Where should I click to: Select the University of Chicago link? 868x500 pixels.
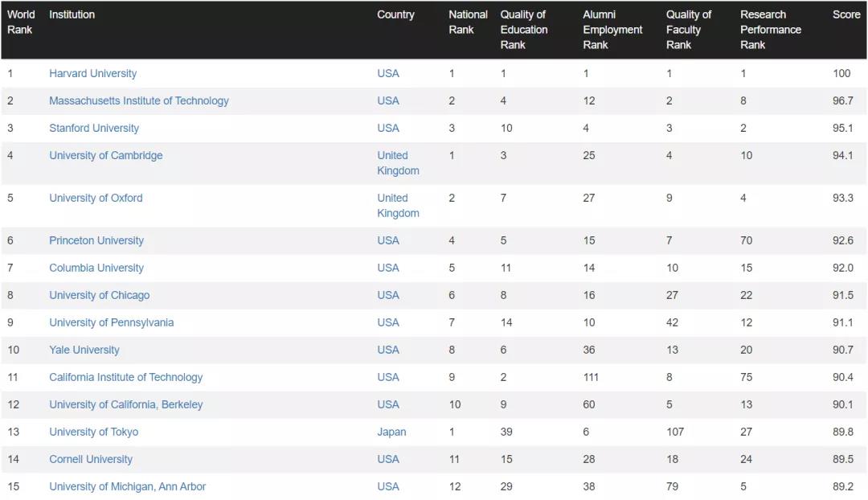click(99, 295)
